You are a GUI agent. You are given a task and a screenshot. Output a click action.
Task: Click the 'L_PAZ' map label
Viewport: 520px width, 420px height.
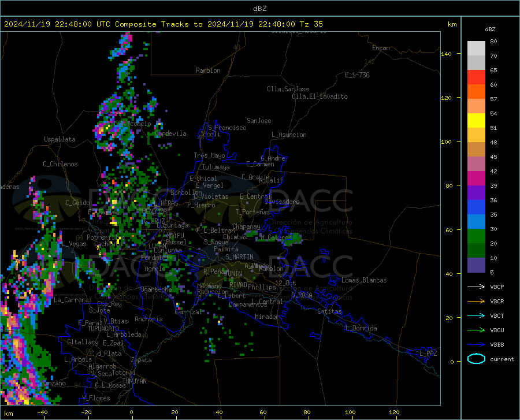click(428, 354)
